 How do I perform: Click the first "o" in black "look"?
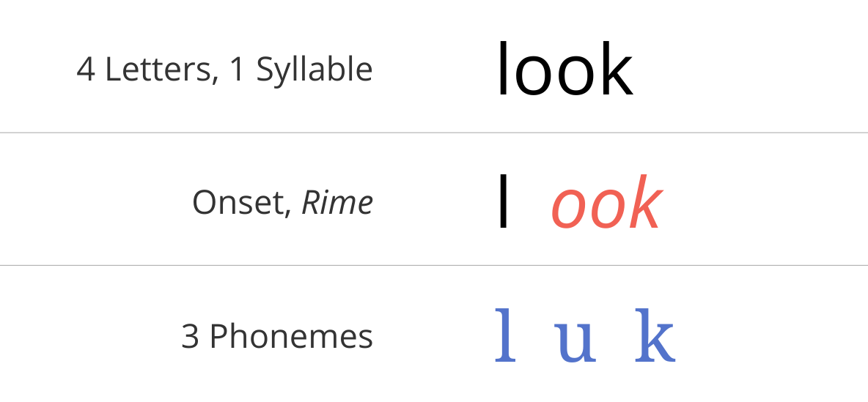click(533, 77)
